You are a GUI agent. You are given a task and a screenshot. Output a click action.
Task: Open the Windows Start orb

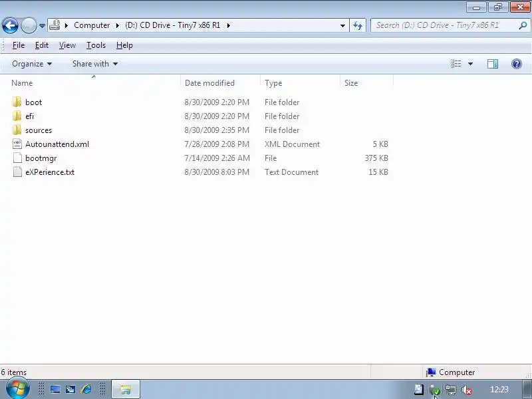click(x=18, y=389)
